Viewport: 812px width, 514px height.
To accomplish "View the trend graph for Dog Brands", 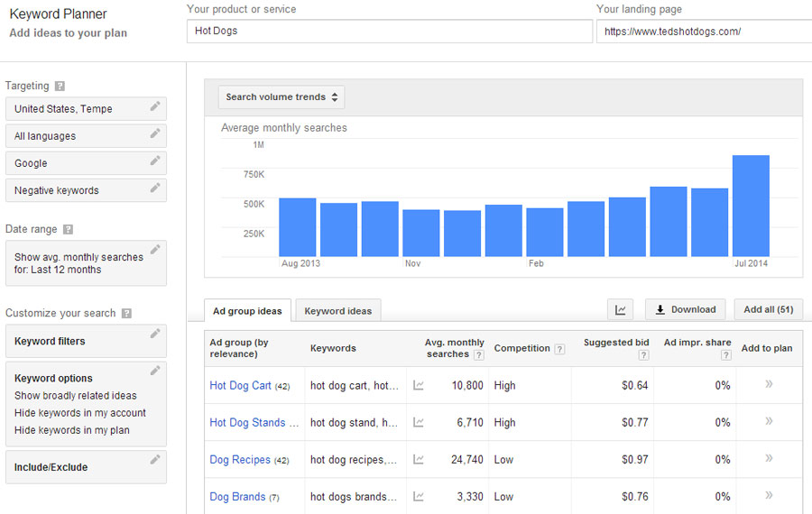I will [x=419, y=496].
